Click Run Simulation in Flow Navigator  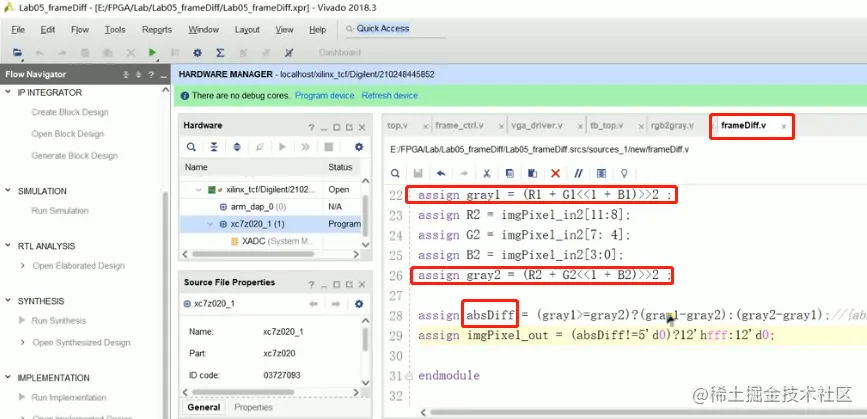pyautogui.click(x=60, y=211)
